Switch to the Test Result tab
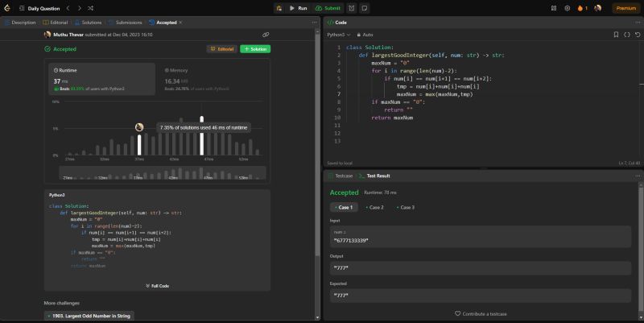The image size is (644, 323). coord(374,176)
